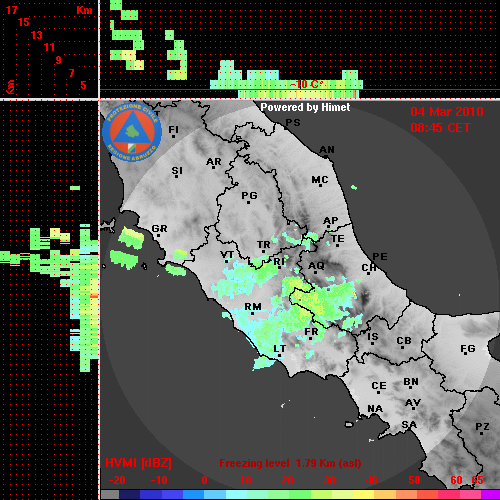Viewport: 500px width, 500px height.
Task: Click the PS city label on map
Action: (293, 123)
